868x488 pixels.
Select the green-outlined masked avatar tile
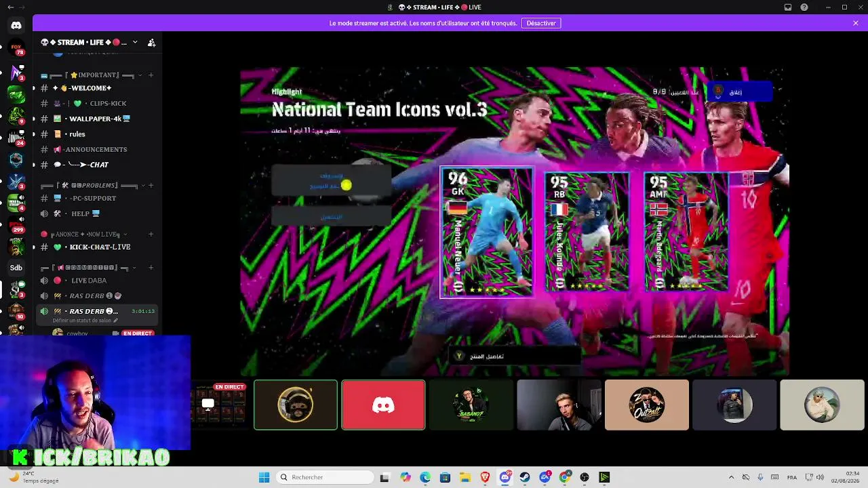click(296, 405)
